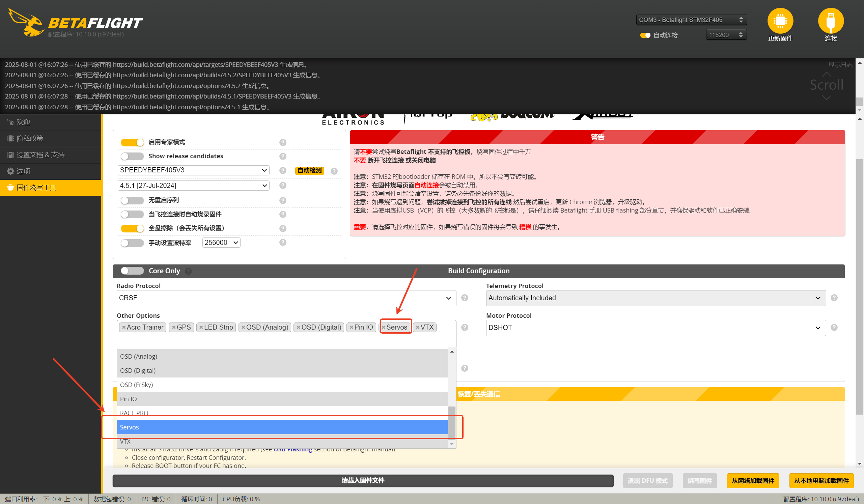
Task: Open SPEEDYBEEF405V3 board dropdown
Action: (x=193, y=170)
